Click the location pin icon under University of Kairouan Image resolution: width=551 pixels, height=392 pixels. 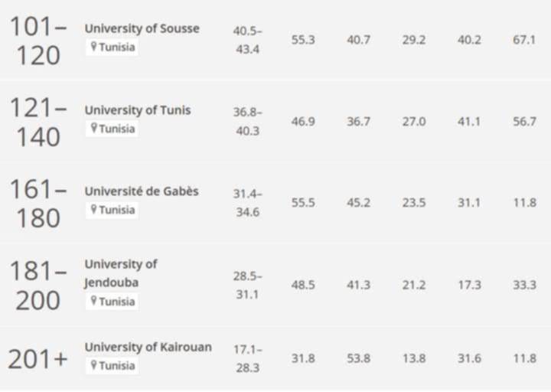point(93,364)
